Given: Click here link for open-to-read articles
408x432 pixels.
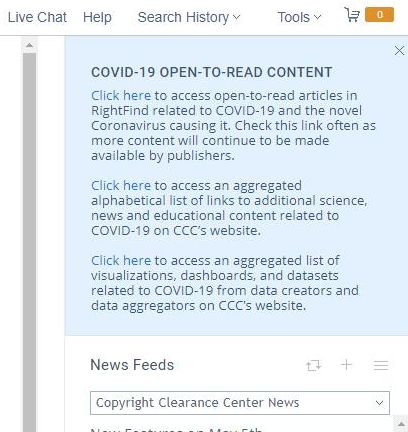Looking at the screenshot, I should point(121,96).
